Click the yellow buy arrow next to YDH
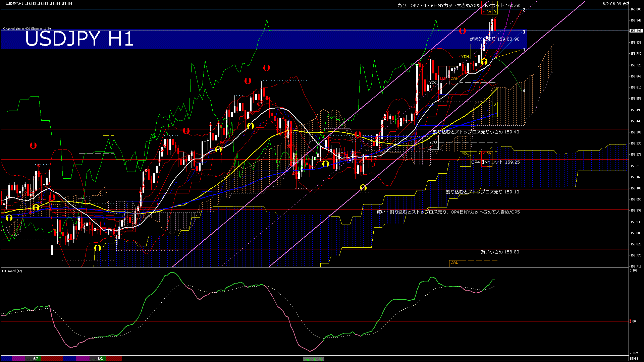Screen dimensions: 644x362 (484, 62)
